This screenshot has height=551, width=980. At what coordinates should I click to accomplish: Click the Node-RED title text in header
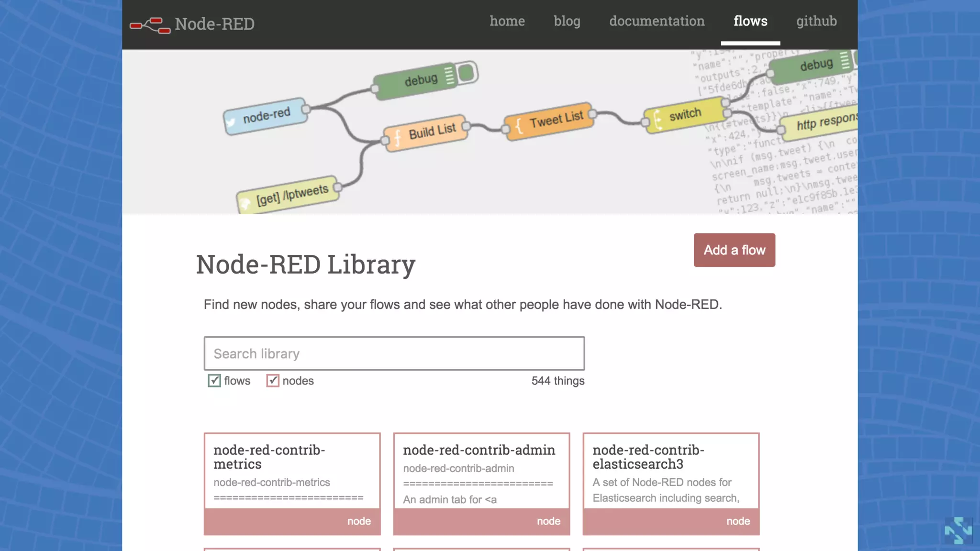coord(214,24)
